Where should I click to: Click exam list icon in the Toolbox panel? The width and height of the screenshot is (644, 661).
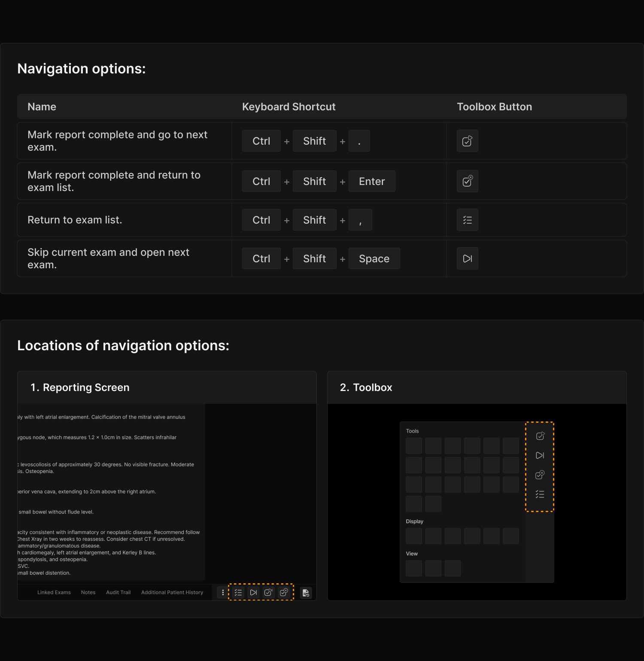coord(540,494)
